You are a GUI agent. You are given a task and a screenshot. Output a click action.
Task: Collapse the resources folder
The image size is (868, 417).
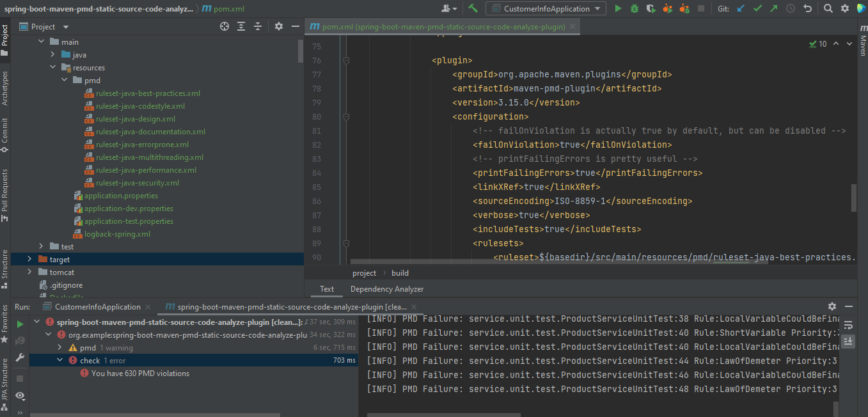54,67
